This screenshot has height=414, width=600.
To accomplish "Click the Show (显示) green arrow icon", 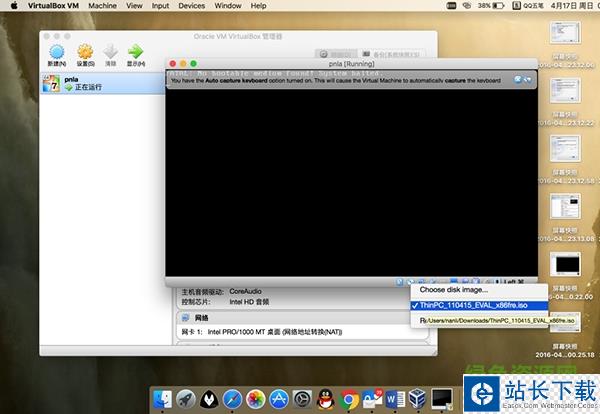I will pyautogui.click(x=136, y=51).
